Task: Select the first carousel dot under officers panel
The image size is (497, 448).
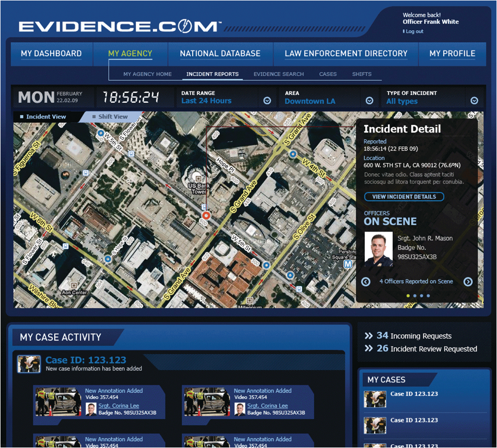Action: (408, 295)
